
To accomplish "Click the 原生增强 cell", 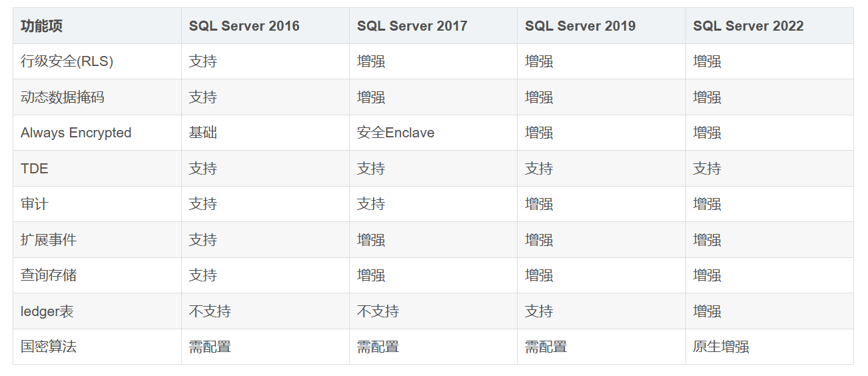I will tap(721, 347).
